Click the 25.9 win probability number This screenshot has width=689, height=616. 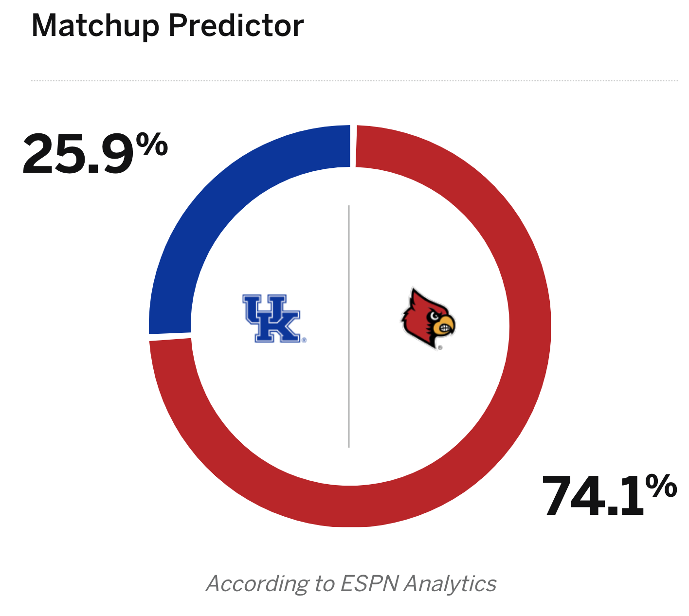[x=78, y=155]
